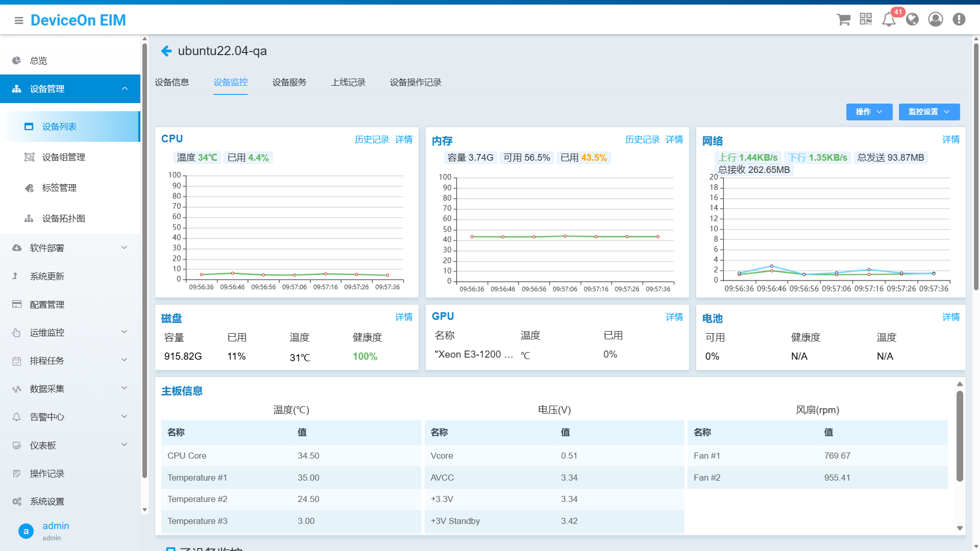Toggle the 下行 download series legend
980x551 pixels.
[818, 158]
